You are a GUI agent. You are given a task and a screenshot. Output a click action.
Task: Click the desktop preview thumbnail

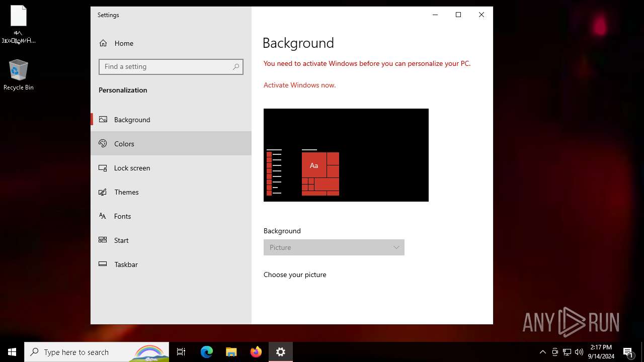point(346,155)
